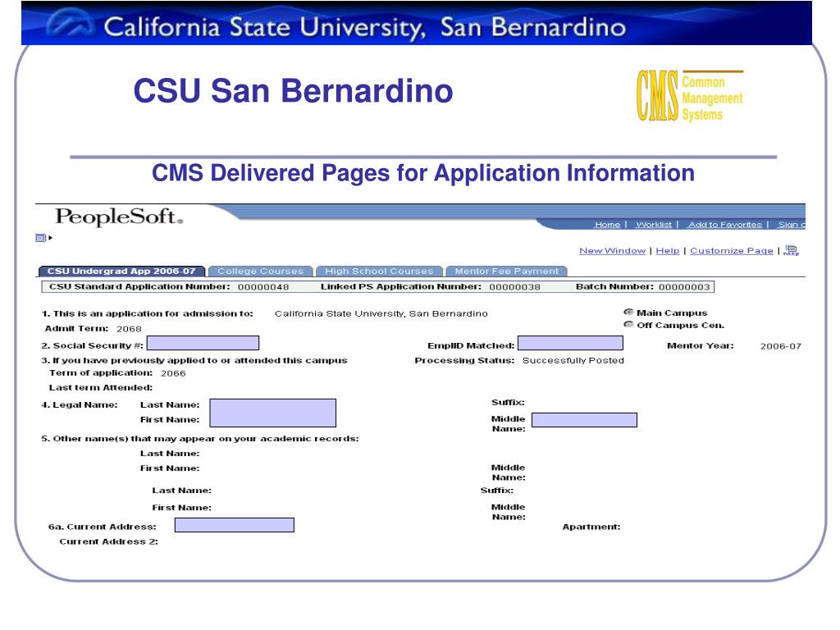Click Add to Favorites link

pos(725,225)
